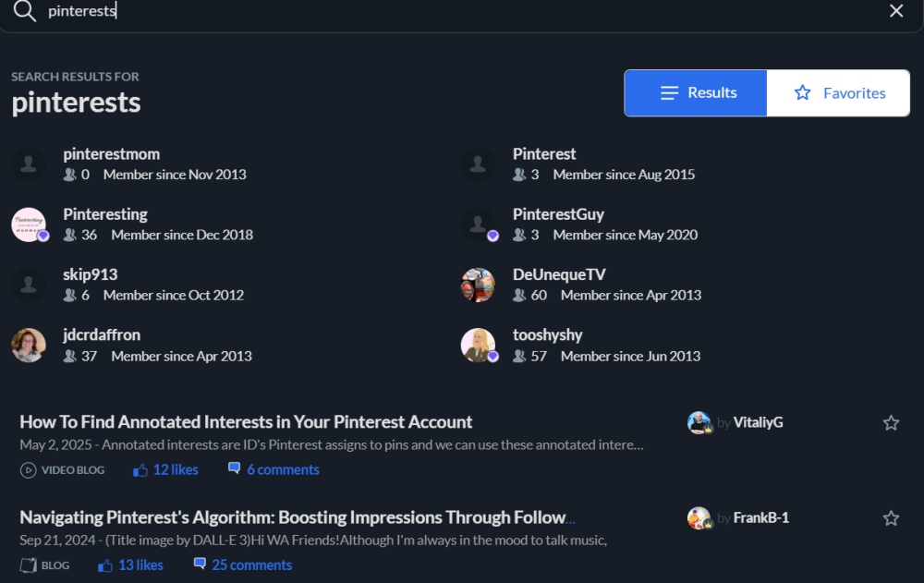Click the thumbs-up icon showing 12 likes
Image resolution: width=924 pixels, height=583 pixels.
140,469
